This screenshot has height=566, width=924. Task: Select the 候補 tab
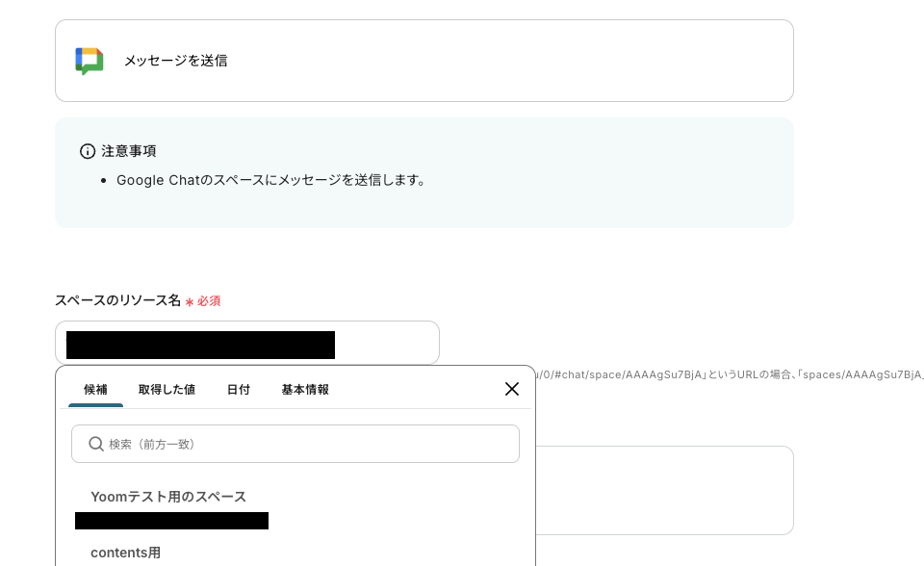(x=95, y=389)
